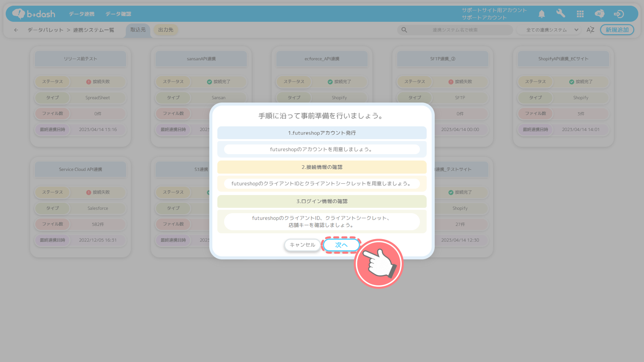Screen dimensions: 644x362
Task: Click the サポートサイト用アカウント account name
Action: click(494, 10)
